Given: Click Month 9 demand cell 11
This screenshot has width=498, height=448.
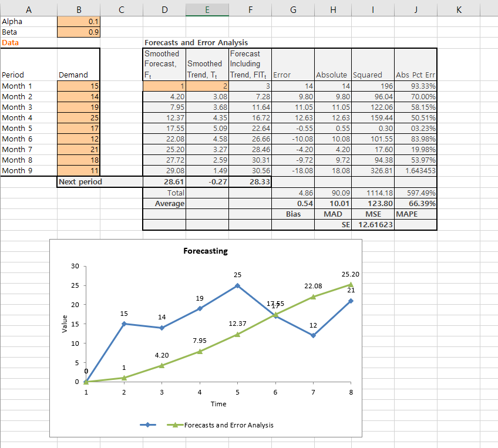Looking at the screenshot, I should (79, 170).
